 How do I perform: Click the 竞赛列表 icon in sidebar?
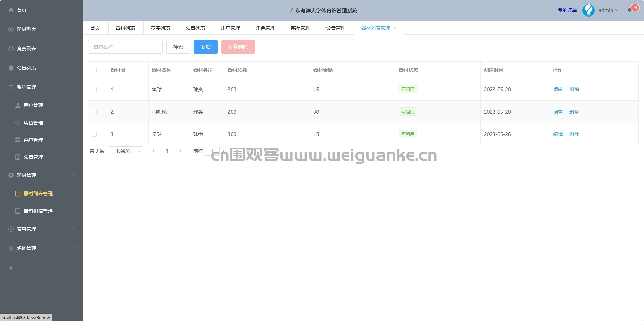tap(11, 49)
